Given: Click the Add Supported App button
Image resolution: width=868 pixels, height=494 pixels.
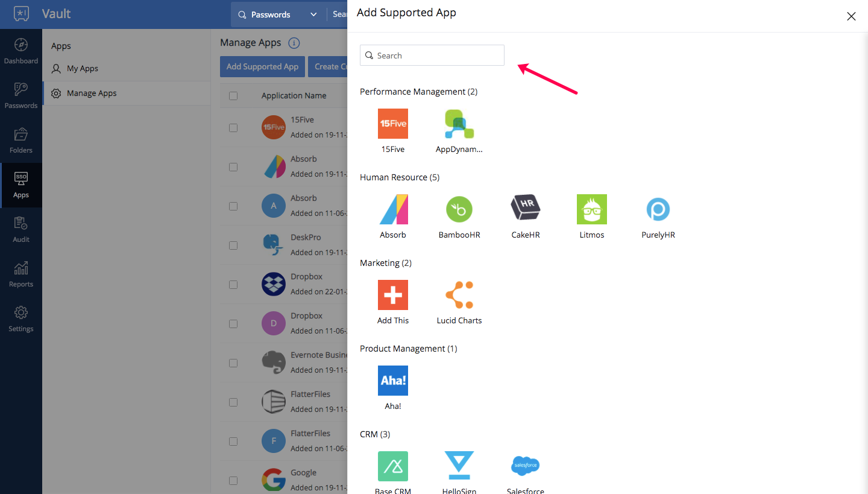Looking at the screenshot, I should pyautogui.click(x=262, y=66).
